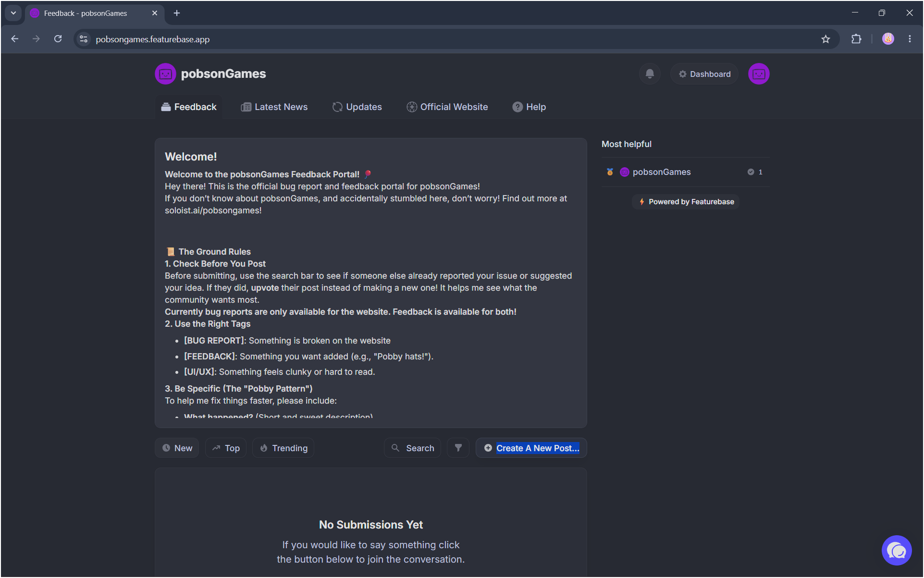Click "No Submissions Yet" heading
This screenshot has height=578, width=924.
[371, 525]
